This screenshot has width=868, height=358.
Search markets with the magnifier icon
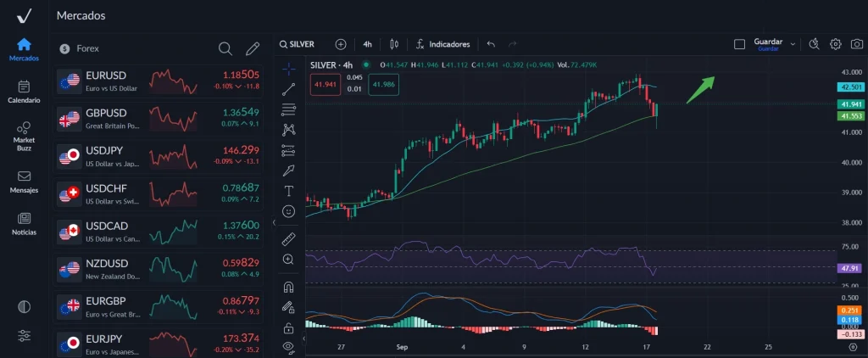(225, 48)
